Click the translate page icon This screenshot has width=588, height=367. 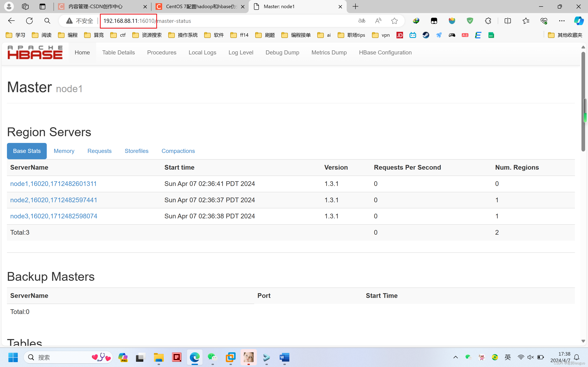coord(362,21)
